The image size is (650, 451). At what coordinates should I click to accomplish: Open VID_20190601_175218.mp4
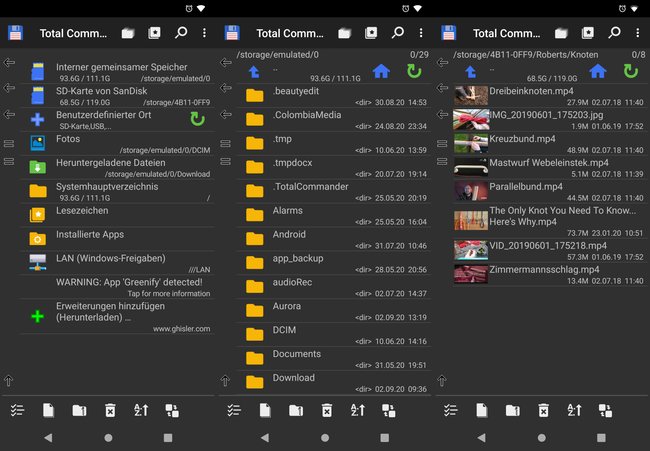[550, 251]
